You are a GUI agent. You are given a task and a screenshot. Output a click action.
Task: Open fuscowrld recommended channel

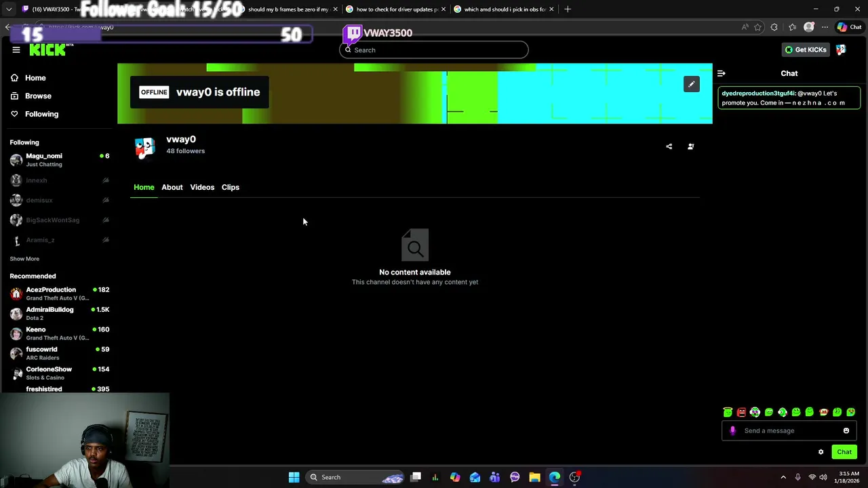tap(60, 353)
